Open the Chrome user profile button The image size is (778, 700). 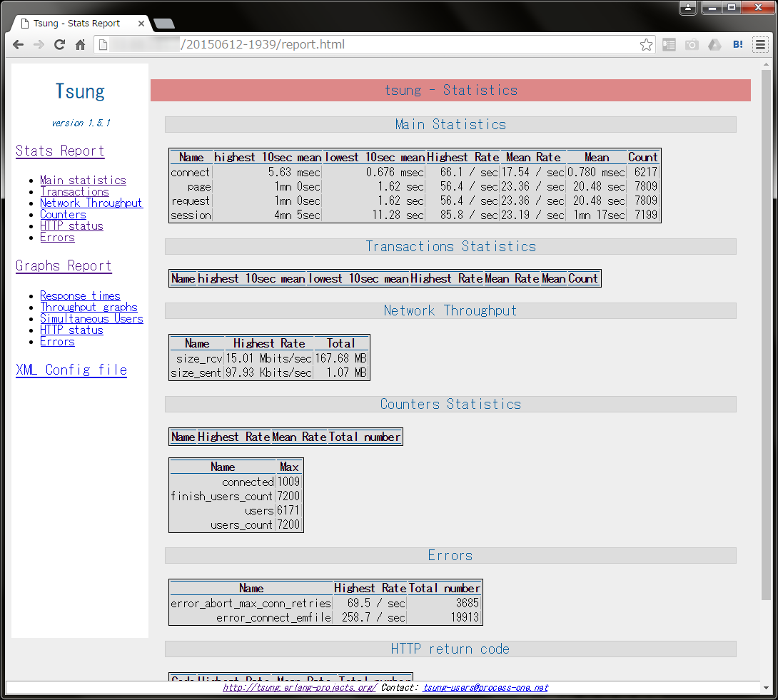(688, 8)
